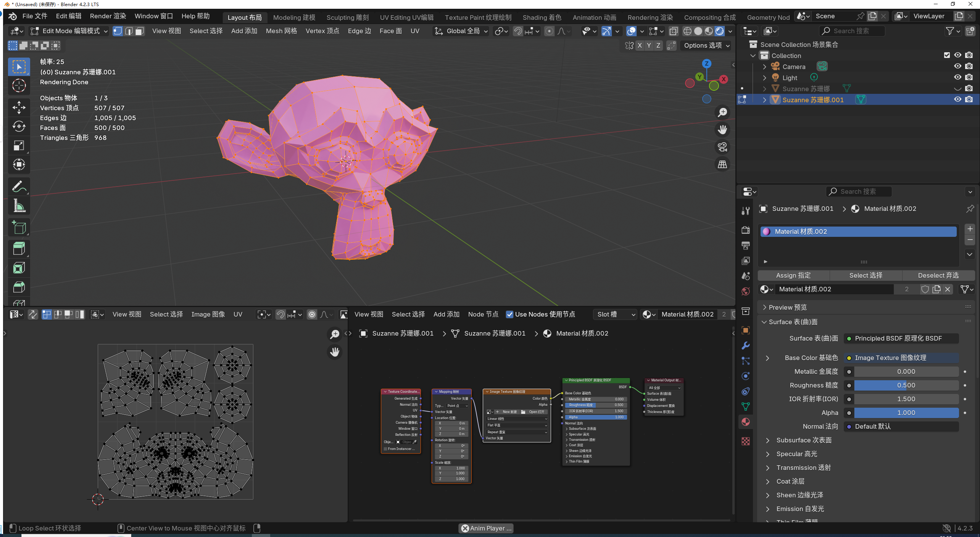The height and width of the screenshot is (537, 980).
Task: Select the Extrude Region tool
Action: [19, 249]
